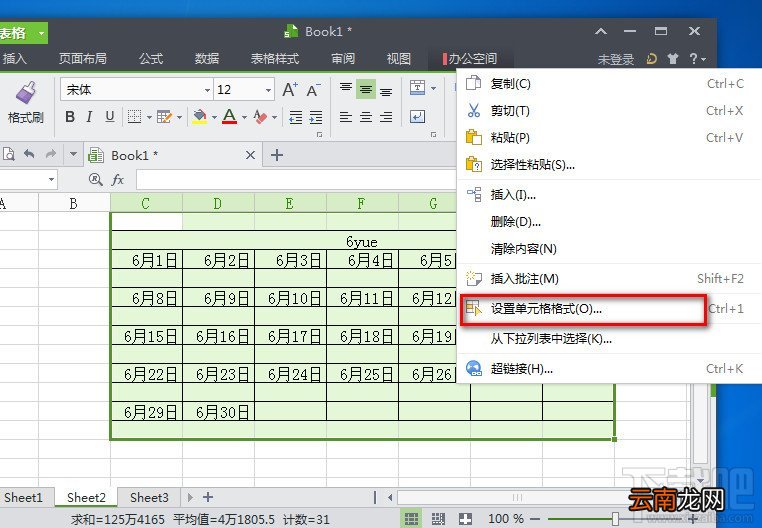Align text right

(x=386, y=117)
